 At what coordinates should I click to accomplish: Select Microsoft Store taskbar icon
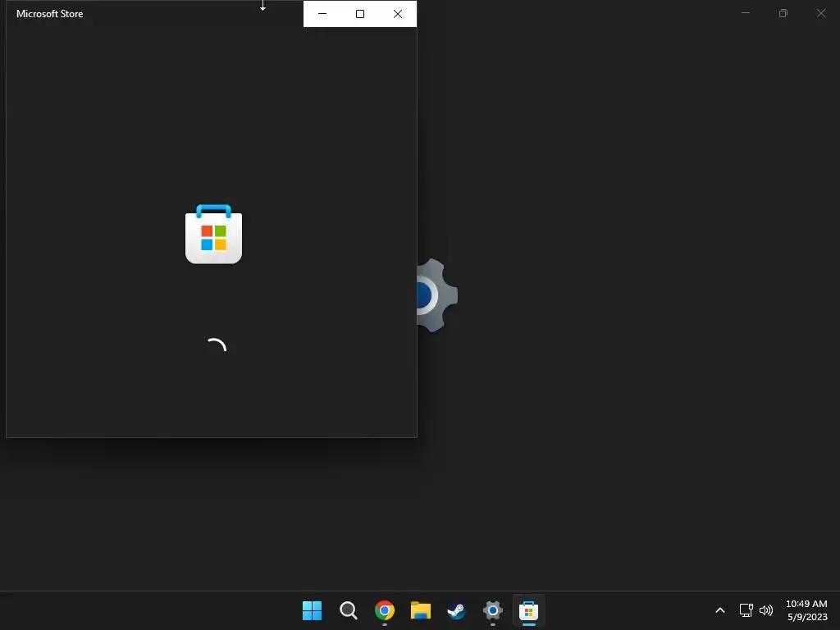529,610
